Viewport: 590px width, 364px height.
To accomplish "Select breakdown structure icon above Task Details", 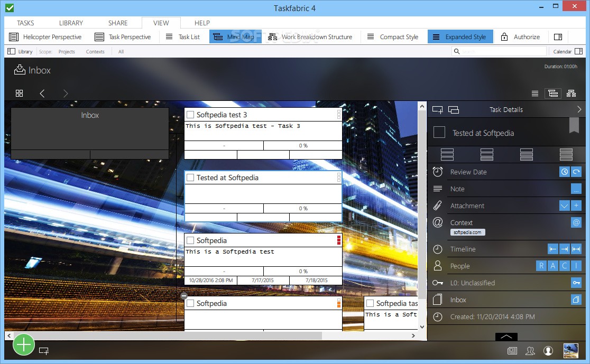I will [x=571, y=94].
